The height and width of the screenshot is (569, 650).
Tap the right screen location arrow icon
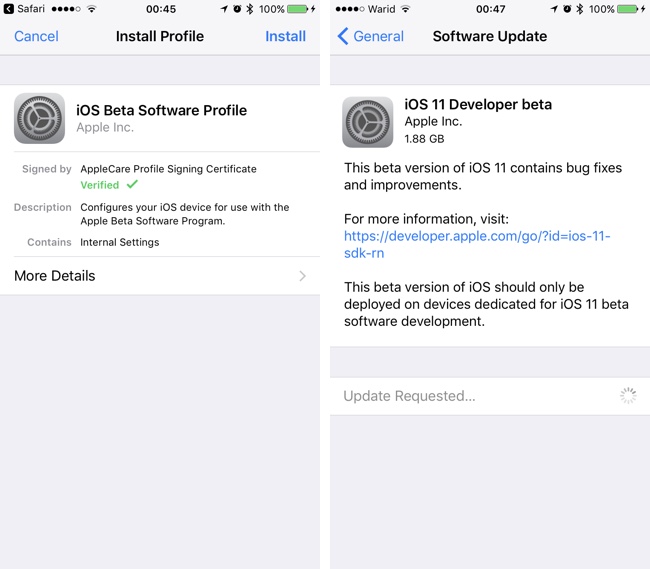click(x=554, y=9)
